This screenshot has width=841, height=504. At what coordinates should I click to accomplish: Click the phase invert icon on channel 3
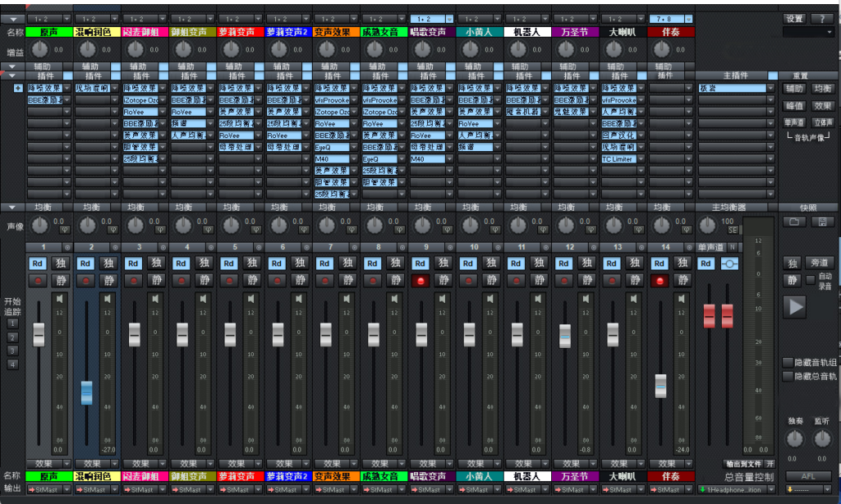tap(161, 230)
